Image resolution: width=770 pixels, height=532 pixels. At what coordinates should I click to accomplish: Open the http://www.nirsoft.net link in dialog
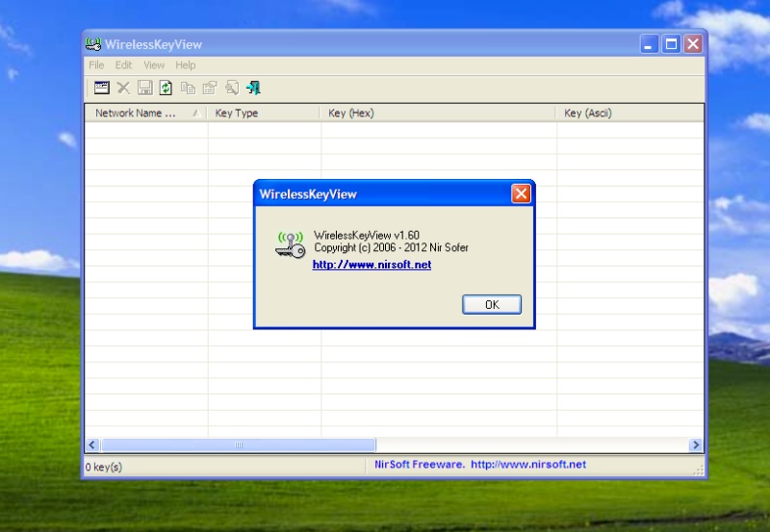[x=372, y=265]
